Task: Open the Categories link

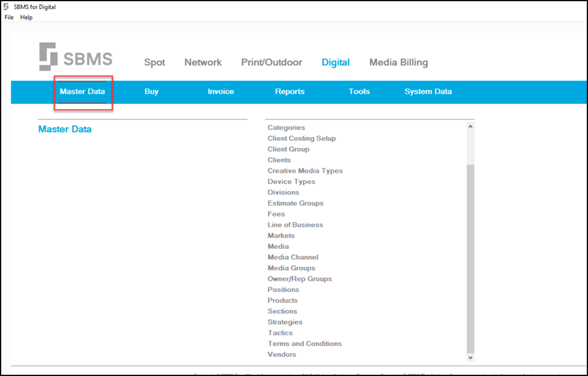Action: (x=286, y=127)
